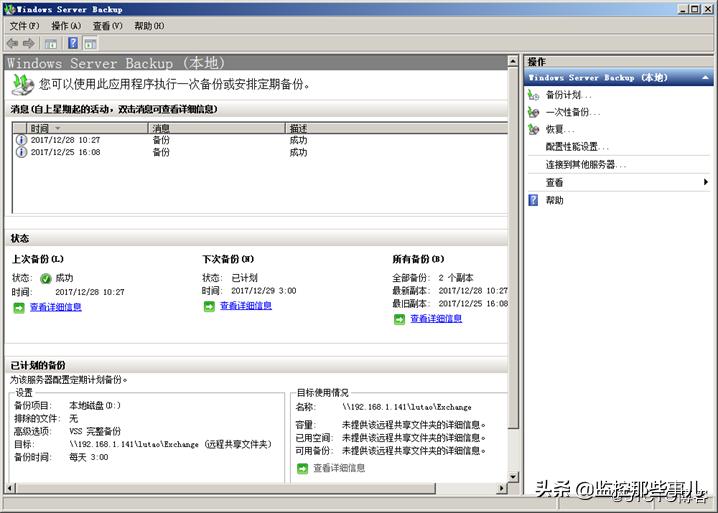Click the Forward arrow toolbar icon
The width and height of the screenshot is (718, 513).
[x=29, y=44]
